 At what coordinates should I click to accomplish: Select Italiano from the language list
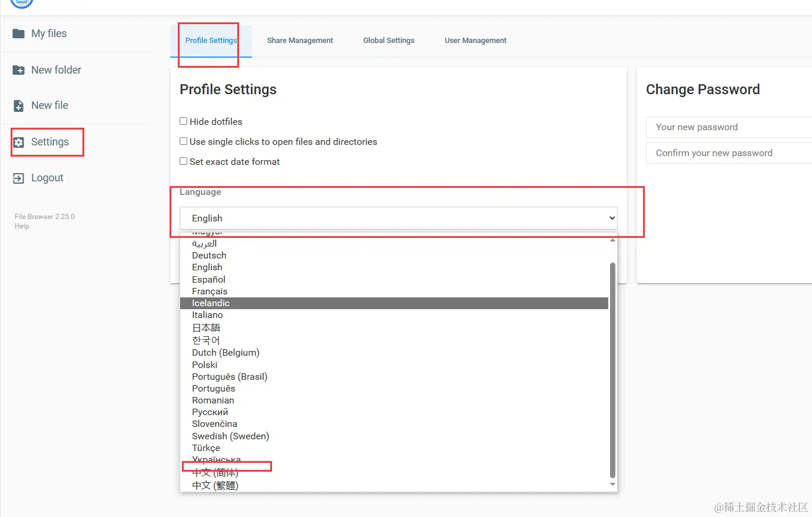tap(394, 315)
